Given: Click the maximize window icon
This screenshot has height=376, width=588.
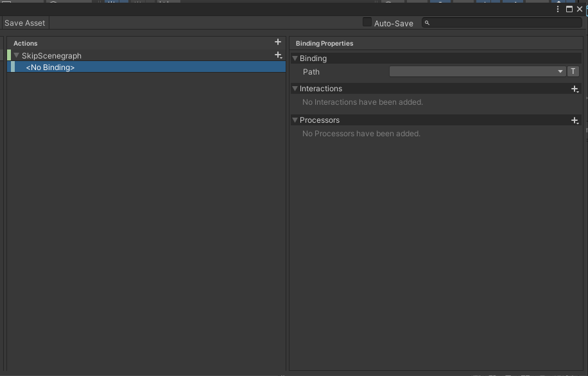Looking at the screenshot, I should 569,9.
